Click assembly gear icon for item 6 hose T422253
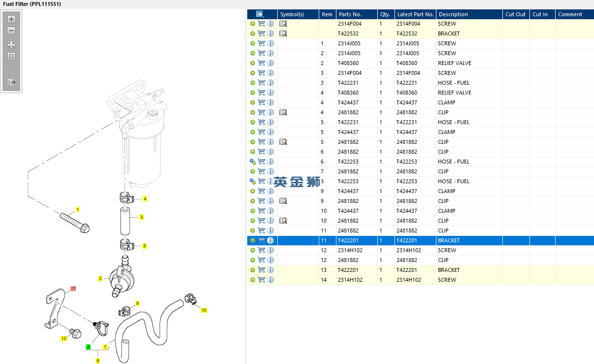594x364 pixels. [253, 162]
